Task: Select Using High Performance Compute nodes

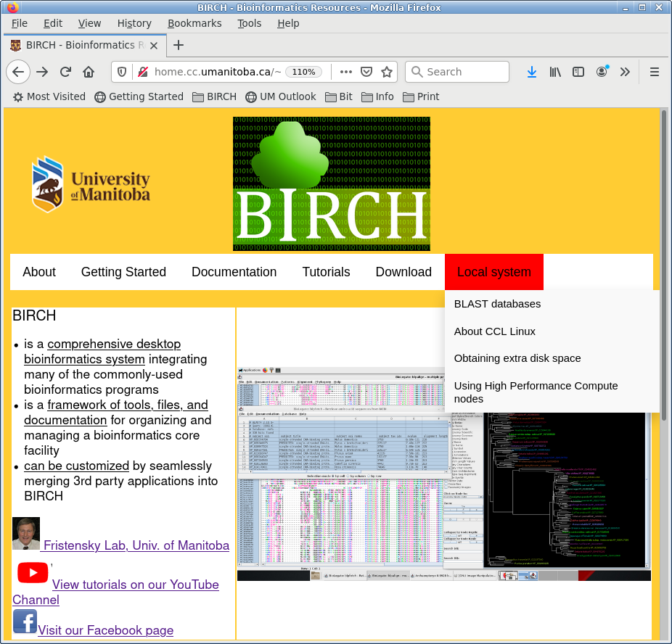Action: [x=552, y=392]
